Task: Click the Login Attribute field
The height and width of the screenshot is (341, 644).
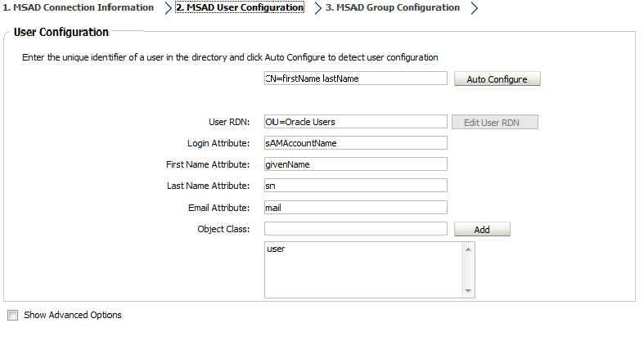Action: tap(355, 143)
